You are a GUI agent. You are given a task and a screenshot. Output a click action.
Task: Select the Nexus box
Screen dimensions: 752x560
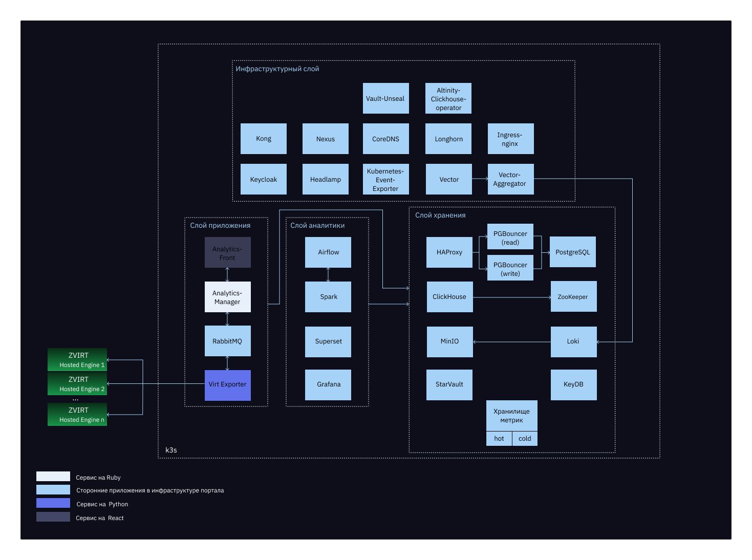[326, 139]
